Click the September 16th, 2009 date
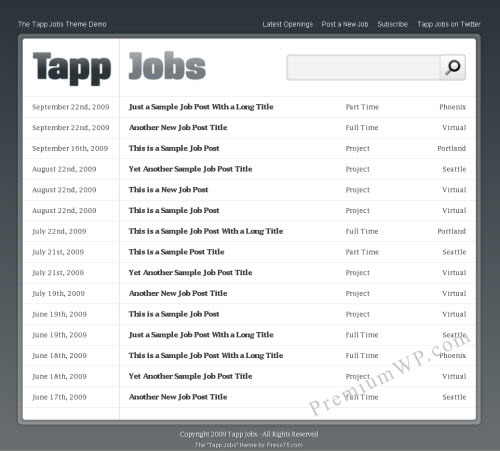 (x=70, y=148)
